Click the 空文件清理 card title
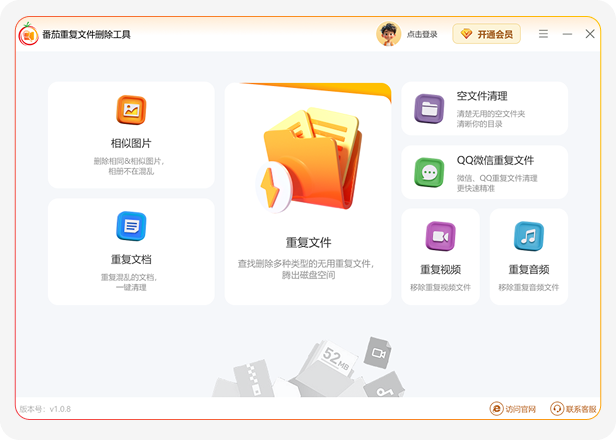This screenshot has height=440, width=616. click(x=482, y=97)
